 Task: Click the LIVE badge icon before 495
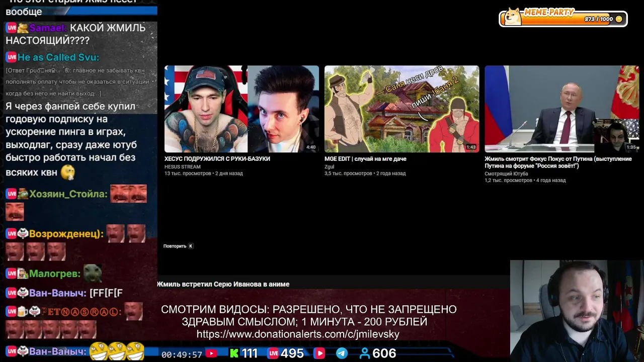(273, 353)
